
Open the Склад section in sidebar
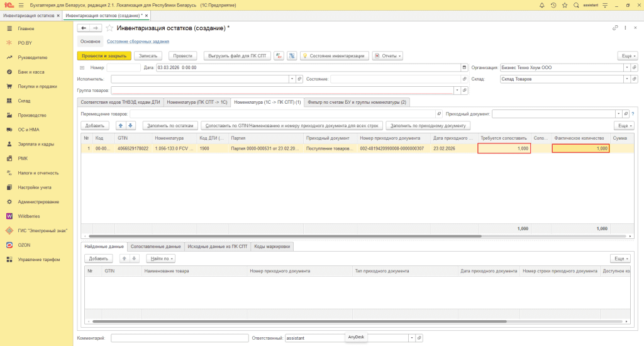tap(24, 101)
